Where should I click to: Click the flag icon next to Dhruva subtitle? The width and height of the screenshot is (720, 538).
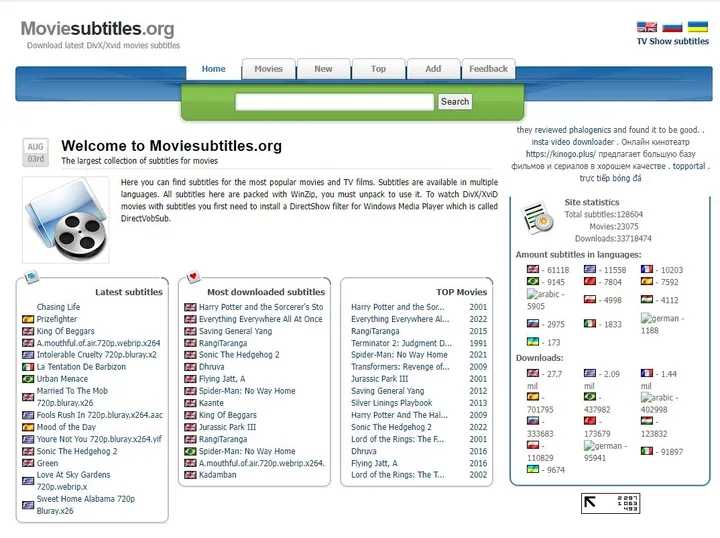[190, 367]
